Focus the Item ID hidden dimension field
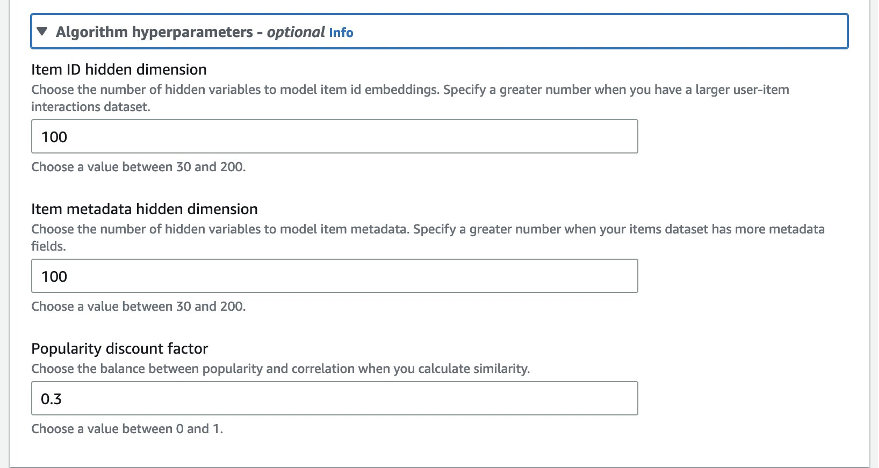The image size is (879, 468). coord(334,136)
